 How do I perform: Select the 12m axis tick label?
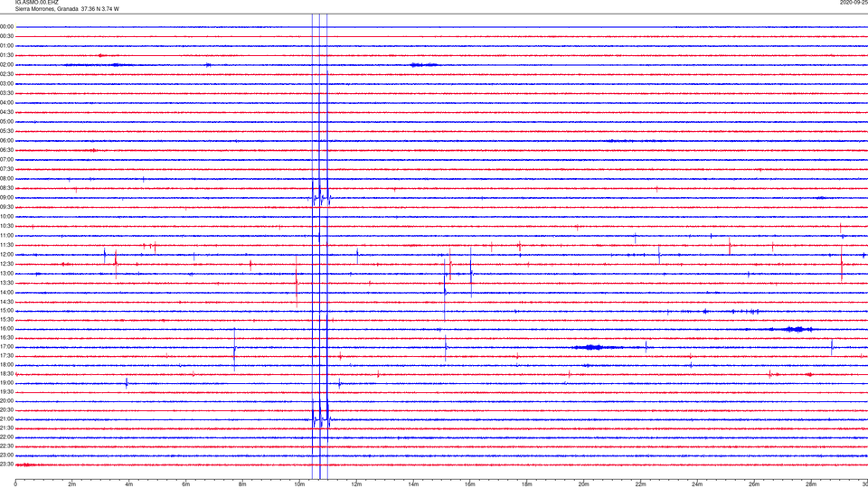(x=356, y=484)
